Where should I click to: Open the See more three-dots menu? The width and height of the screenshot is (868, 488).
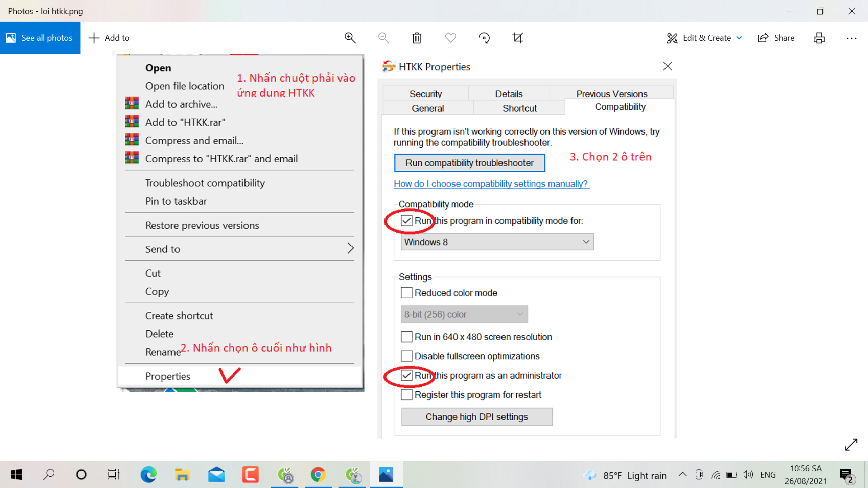coord(852,38)
